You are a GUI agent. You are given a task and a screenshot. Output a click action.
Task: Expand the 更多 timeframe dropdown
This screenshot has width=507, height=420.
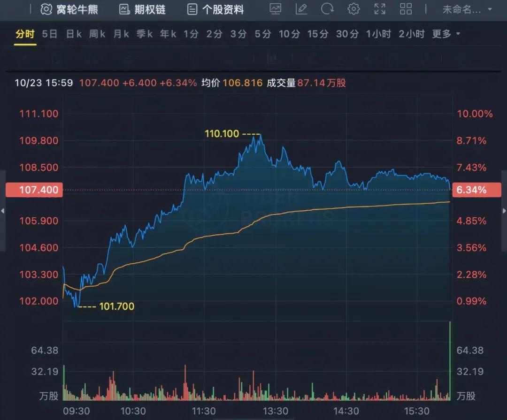(446, 34)
